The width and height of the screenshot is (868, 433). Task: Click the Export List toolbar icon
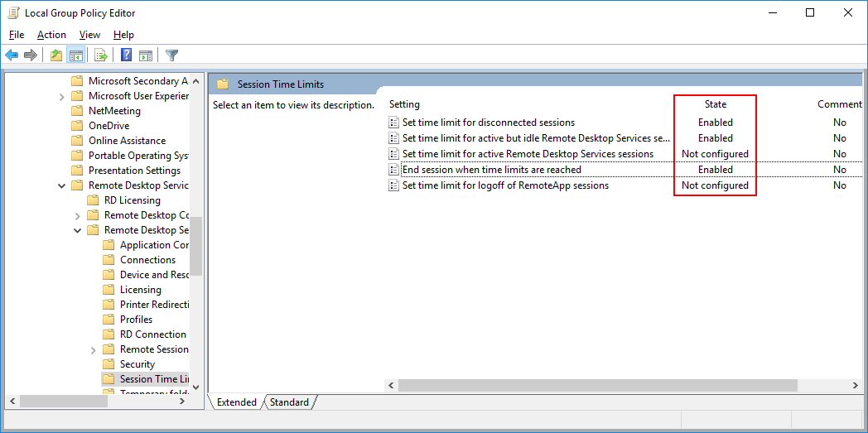pos(101,55)
